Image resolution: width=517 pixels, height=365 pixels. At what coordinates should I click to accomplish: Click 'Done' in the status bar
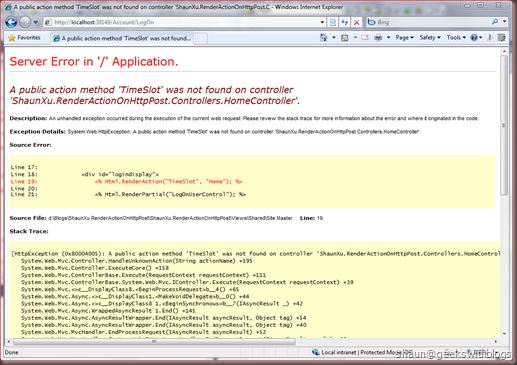(12, 352)
